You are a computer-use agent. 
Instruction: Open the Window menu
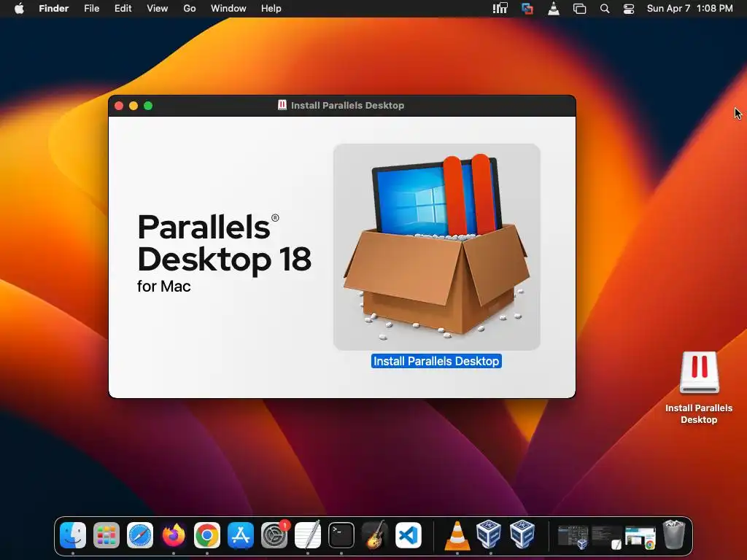228,8
